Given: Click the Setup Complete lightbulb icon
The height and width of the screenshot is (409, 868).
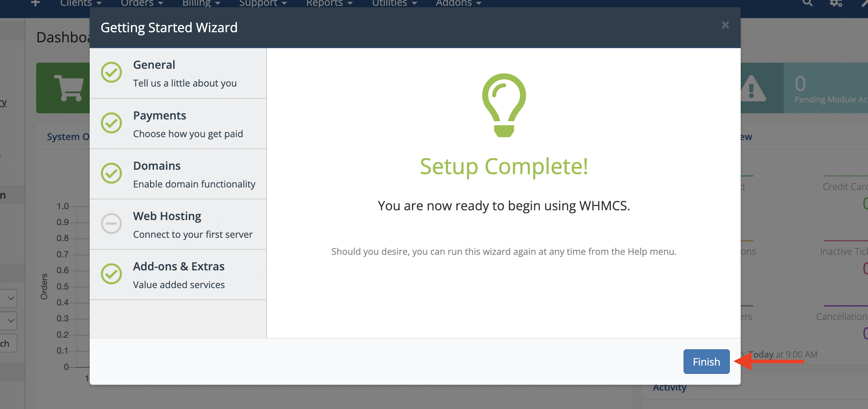Looking at the screenshot, I should point(504,105).
